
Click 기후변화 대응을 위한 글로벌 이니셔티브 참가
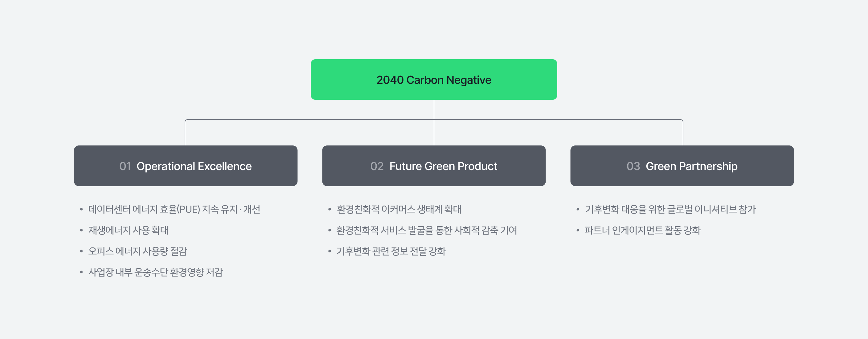[x=670, y=210]
